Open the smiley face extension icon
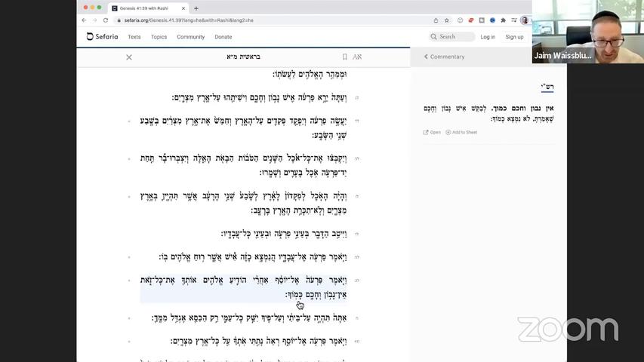Viewport: 644px width, 362px height. (x=460, y=20)
